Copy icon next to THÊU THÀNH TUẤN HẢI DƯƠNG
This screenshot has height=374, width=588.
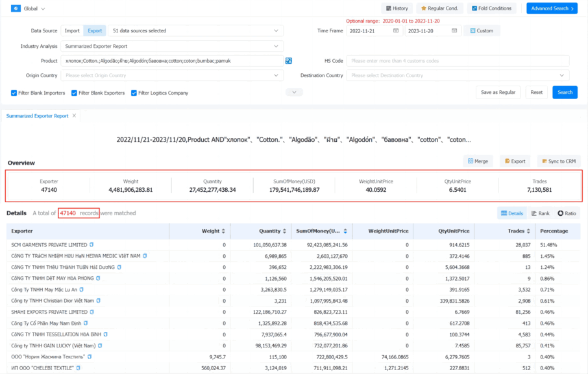click(119, 267)
